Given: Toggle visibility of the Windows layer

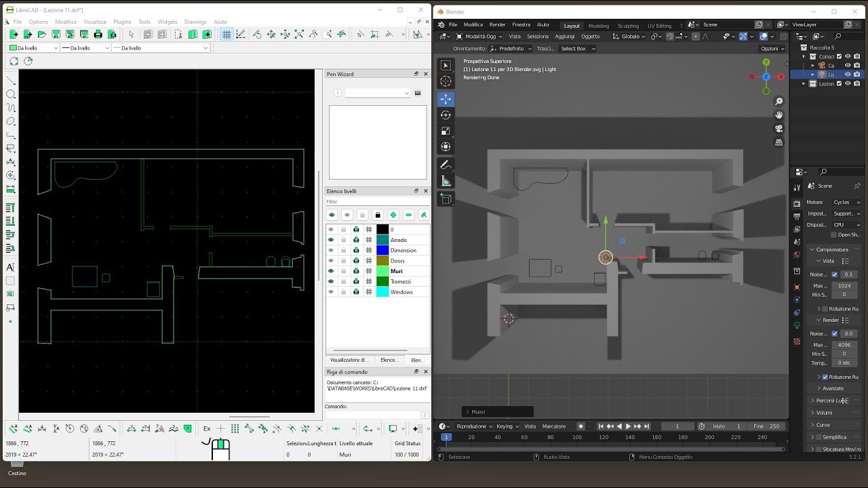Looking at the screenshot, I should 331,292.
